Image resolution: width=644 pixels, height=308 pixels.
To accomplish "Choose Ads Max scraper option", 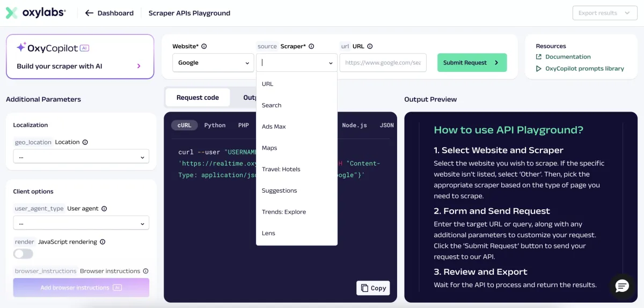I will point(297,127).
